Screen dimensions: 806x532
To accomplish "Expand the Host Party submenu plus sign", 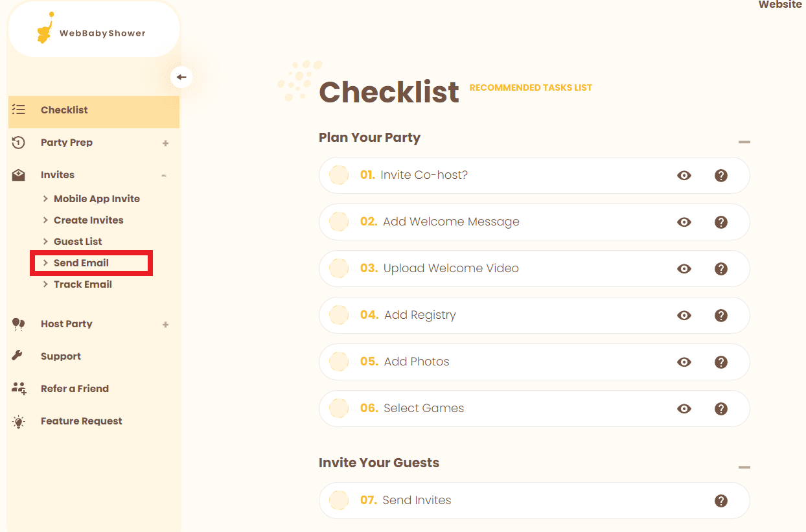I will (165, 324).
